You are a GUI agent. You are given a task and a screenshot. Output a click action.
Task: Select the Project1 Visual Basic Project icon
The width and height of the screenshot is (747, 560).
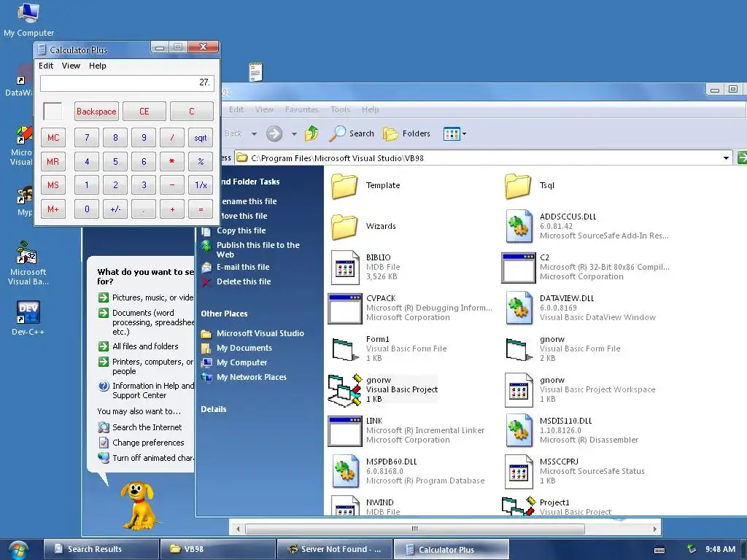tap(519, 506)
